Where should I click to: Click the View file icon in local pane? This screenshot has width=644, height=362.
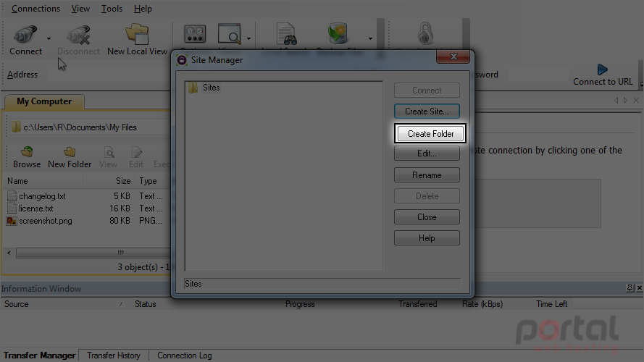pos(109,152)
